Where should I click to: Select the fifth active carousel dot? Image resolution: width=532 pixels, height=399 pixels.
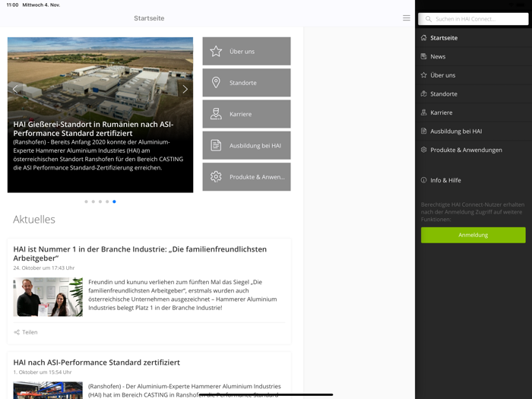click(x=114, y=201)
